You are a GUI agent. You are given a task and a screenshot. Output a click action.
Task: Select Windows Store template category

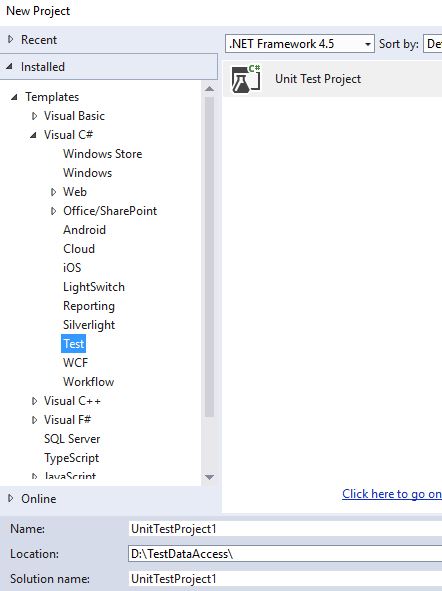pyautogui.click(x=102, y=154)
